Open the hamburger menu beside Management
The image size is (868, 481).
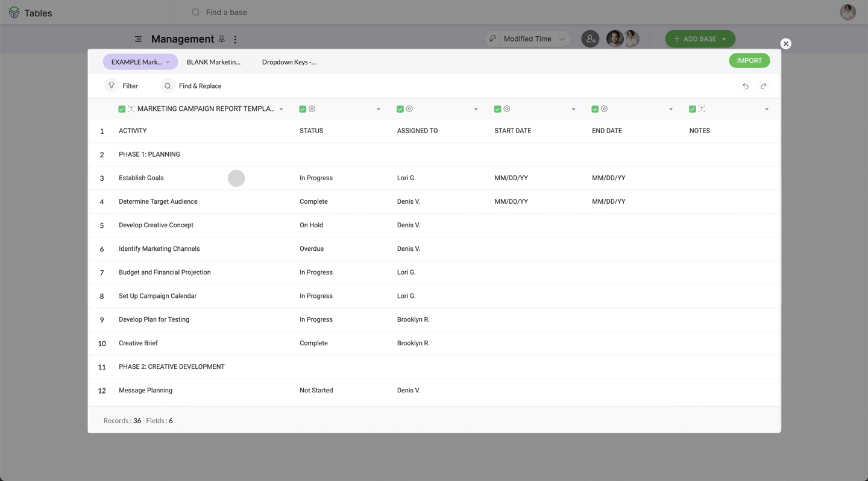pyautogui.click(x=138, y=39)
